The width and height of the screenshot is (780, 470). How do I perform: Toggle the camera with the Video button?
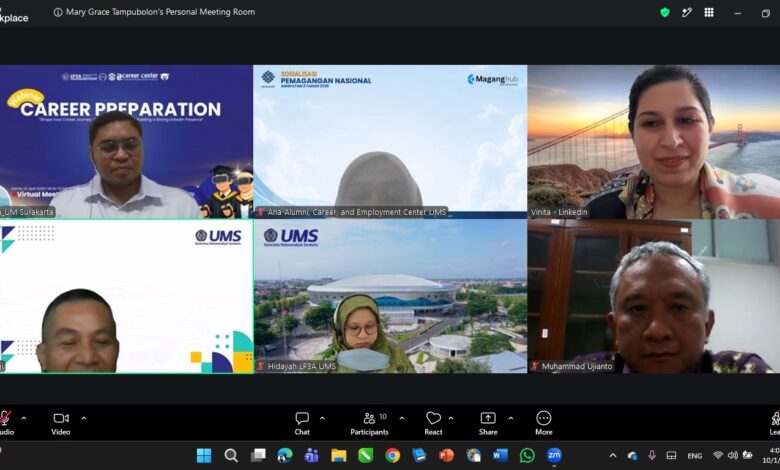tap(61, 423)
